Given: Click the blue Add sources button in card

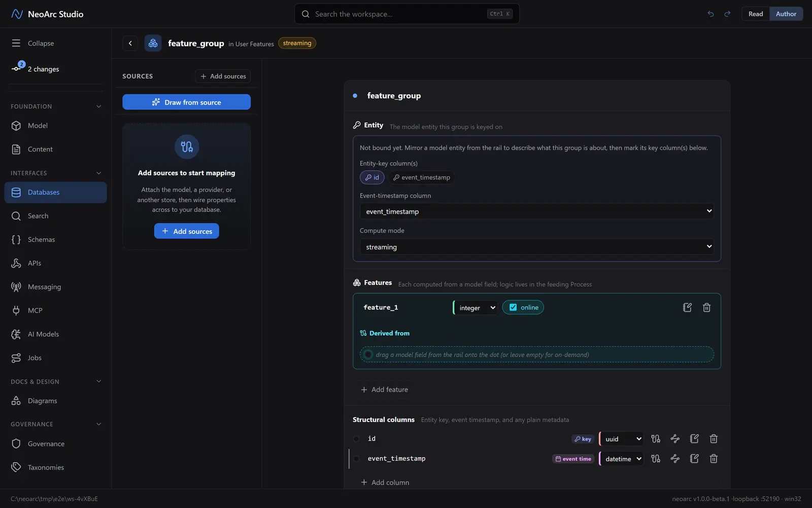Looking at the screenshot, I should (x=186, y=231).
